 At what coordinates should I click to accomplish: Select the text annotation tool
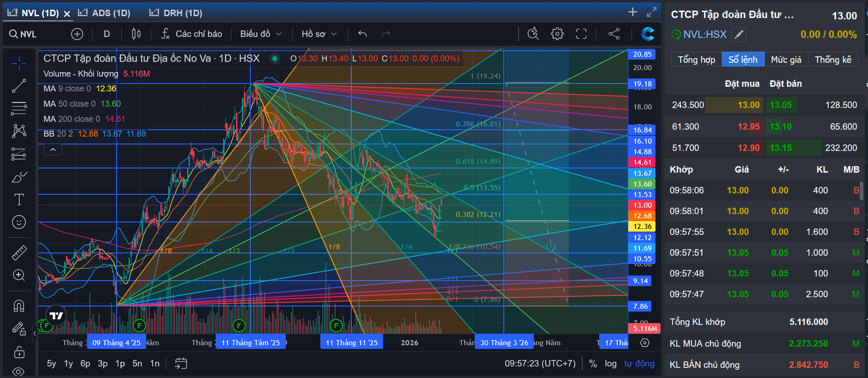coord(19,199)
